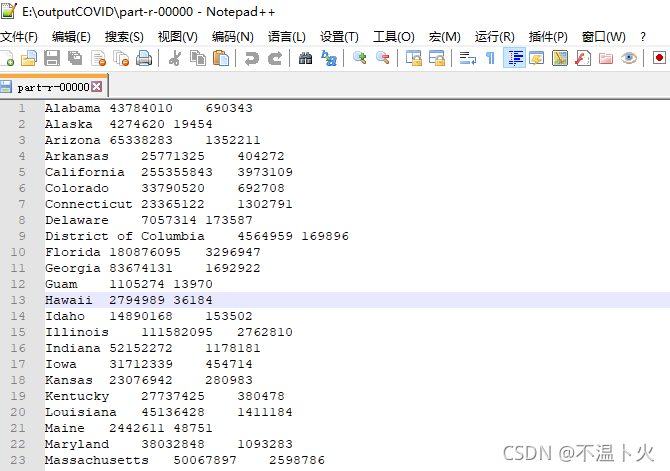This screenshot has height=471, width=670.
Task: Start macro recording with red dot button
Action: click(659, 59)
